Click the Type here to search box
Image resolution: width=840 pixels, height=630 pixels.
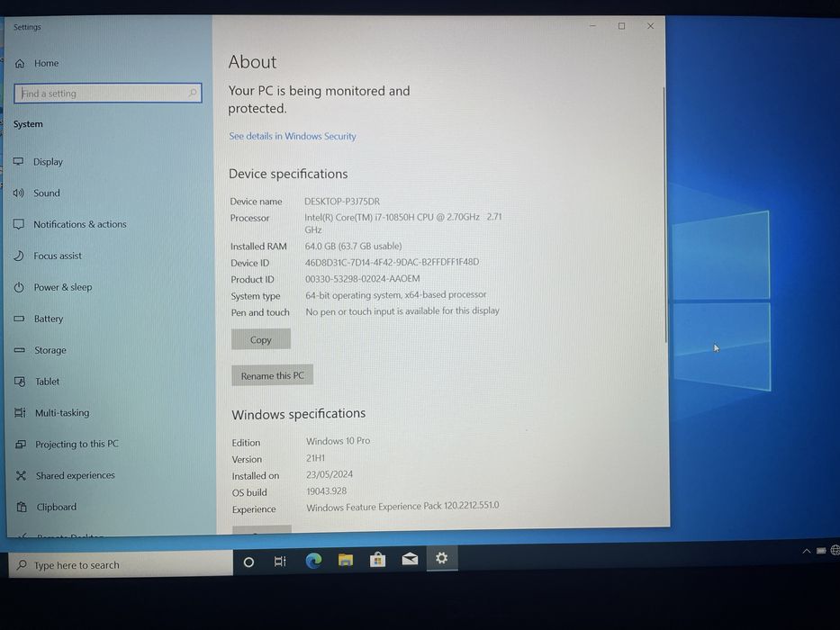(121, 564)
